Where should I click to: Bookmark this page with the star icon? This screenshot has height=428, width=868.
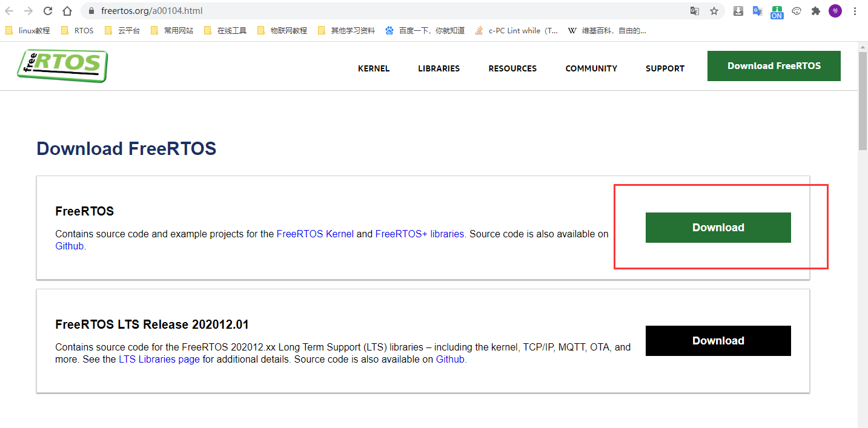coord(714,11)
